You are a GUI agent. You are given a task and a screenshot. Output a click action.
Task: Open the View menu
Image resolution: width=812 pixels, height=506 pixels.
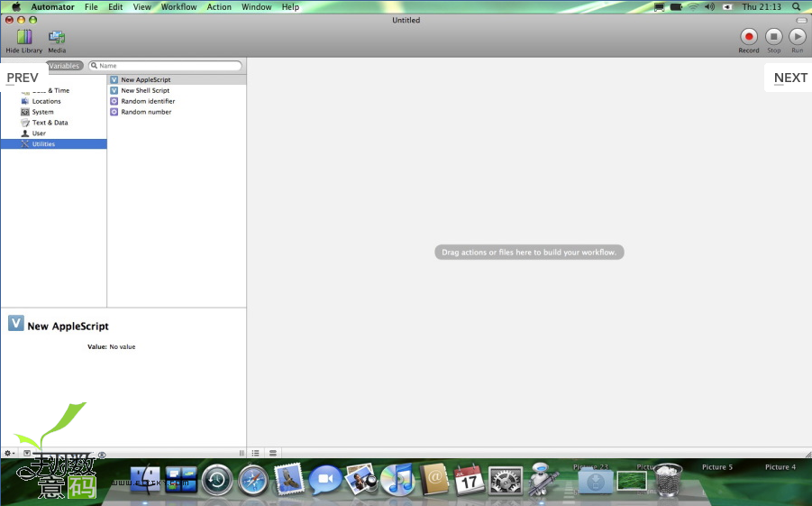pos(141,6)
